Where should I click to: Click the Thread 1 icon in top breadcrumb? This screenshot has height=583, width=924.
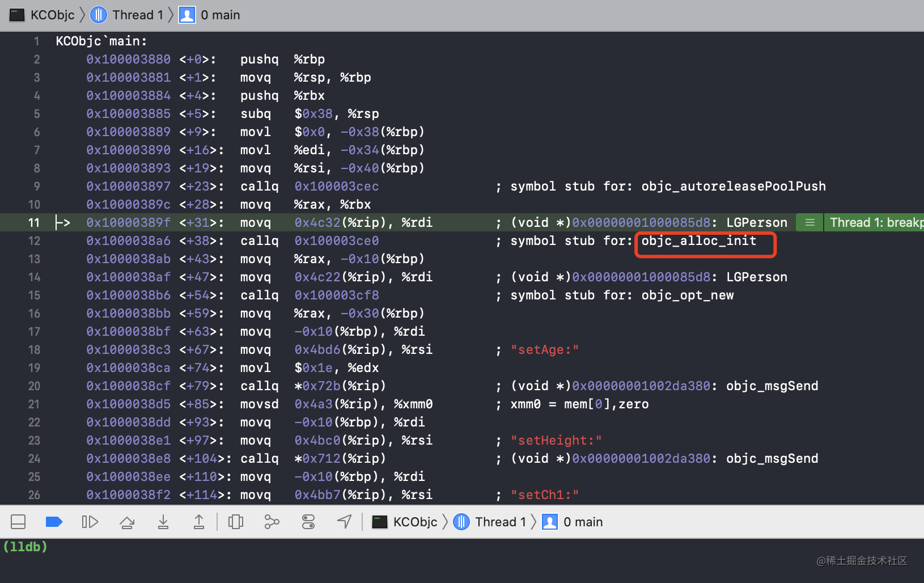coord(99,15)
